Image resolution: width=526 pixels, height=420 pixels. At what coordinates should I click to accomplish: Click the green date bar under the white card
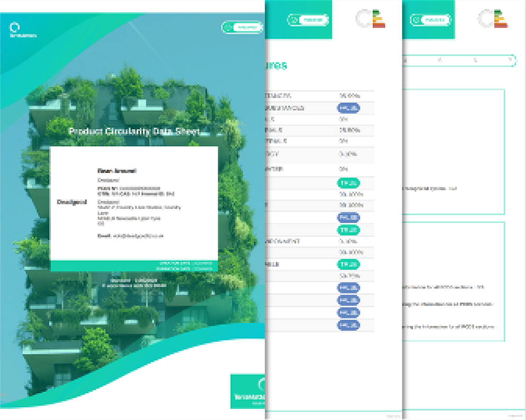pyautogui.click(x=134, y=266)
